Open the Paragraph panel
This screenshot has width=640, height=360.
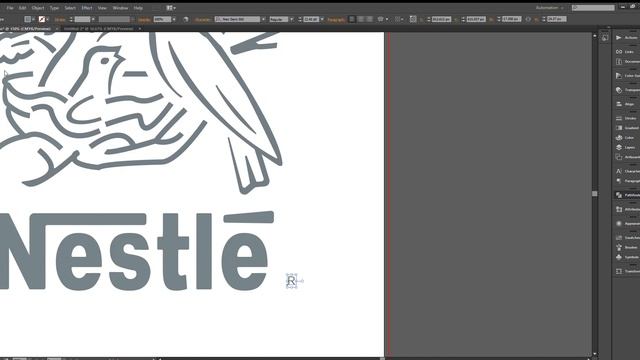pyautogui.click(x=627, y=181)
